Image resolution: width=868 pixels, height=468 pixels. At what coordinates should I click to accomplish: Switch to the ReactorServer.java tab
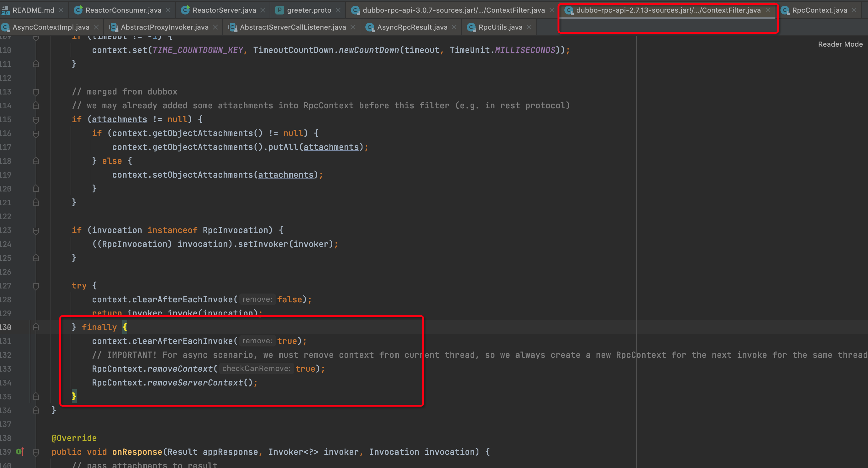pos(224,10)
